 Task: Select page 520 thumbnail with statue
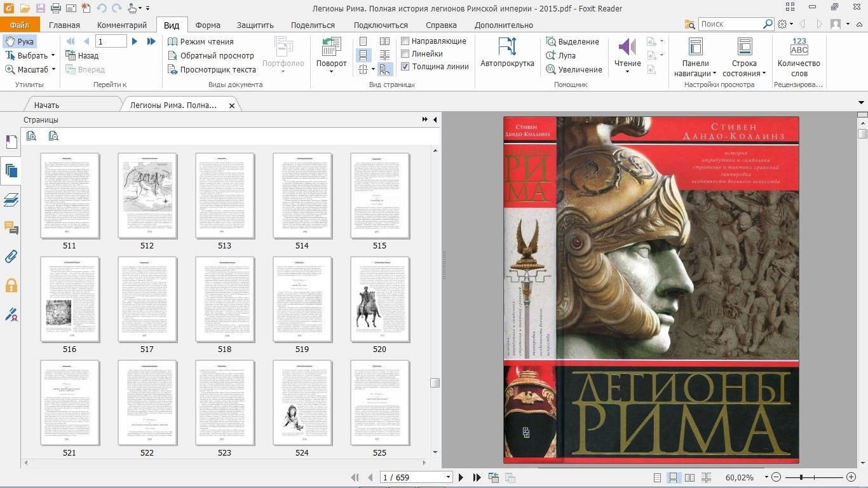(x=379, y=299)
